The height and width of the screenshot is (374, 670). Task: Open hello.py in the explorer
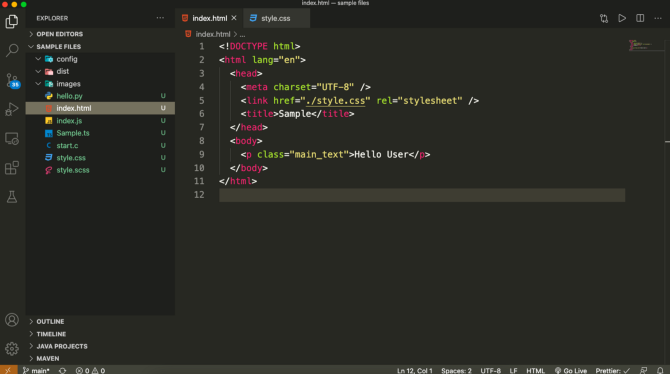coord(69,96)
